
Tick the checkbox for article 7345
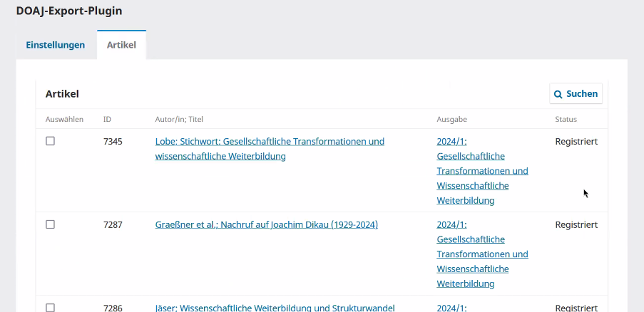coord(50,141)
